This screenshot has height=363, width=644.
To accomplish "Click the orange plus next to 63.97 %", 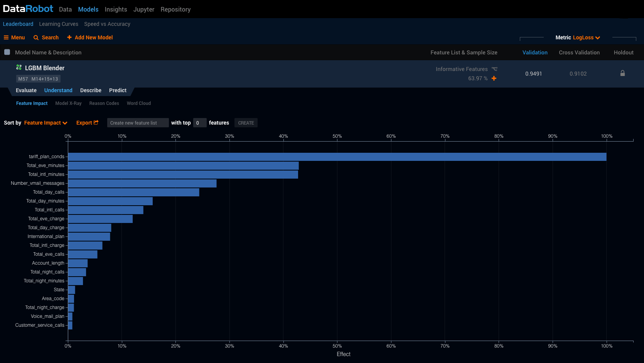I will (x=494, y=78).
